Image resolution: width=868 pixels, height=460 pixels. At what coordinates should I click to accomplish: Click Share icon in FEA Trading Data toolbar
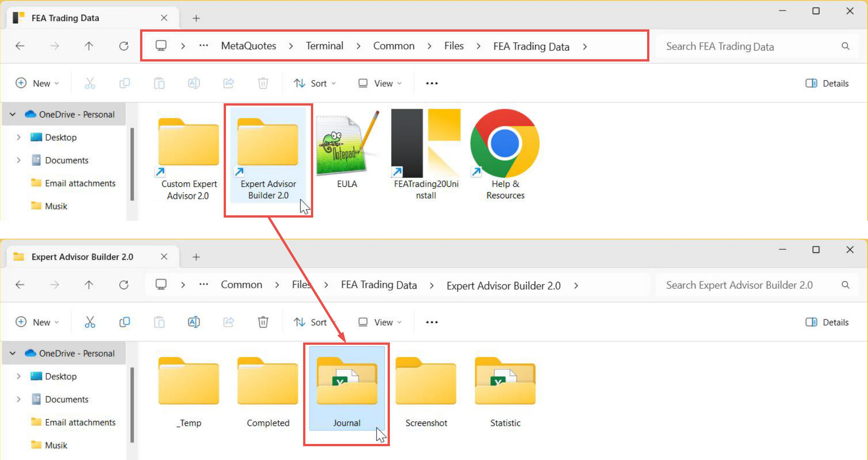[x=228, y=83]
